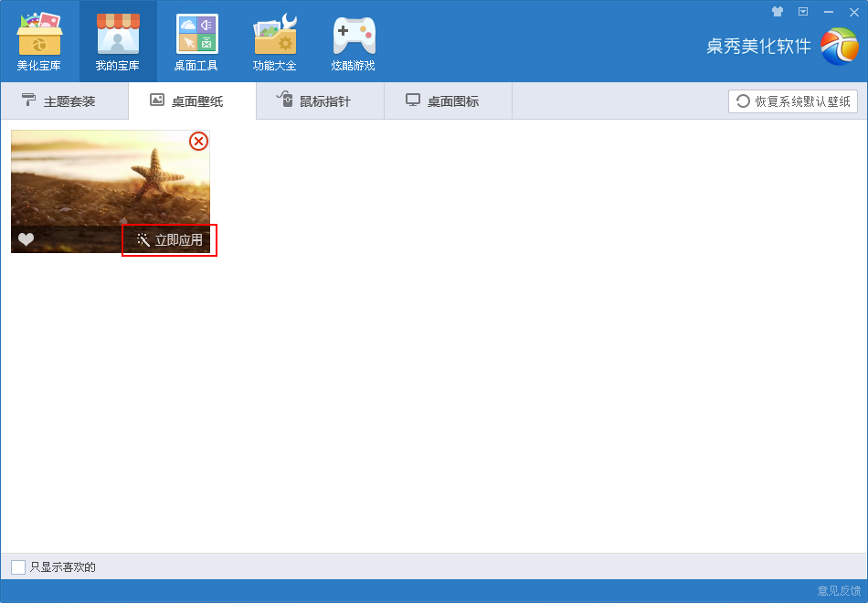Image resolution: width=868 pixels, height=603 pixels.
Task: Open 桌面工具 tools
Action: (x=196, y=41)
